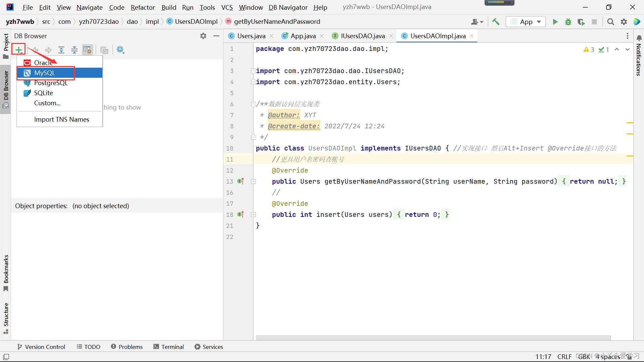Select MySQL connection type

[x=60, y=73]
